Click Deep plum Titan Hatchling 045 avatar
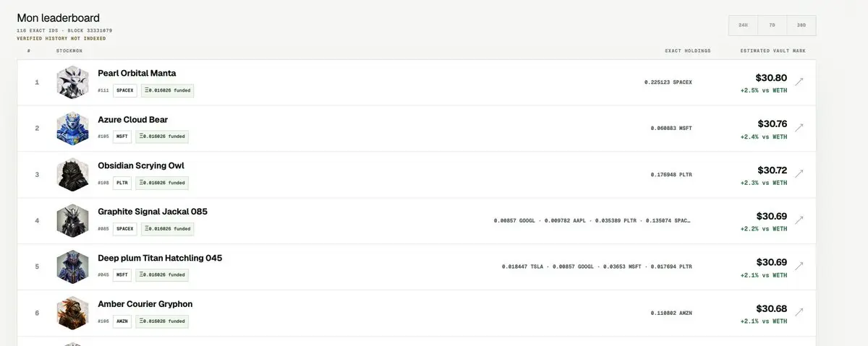Screen dimensions: 868x346 72,267
